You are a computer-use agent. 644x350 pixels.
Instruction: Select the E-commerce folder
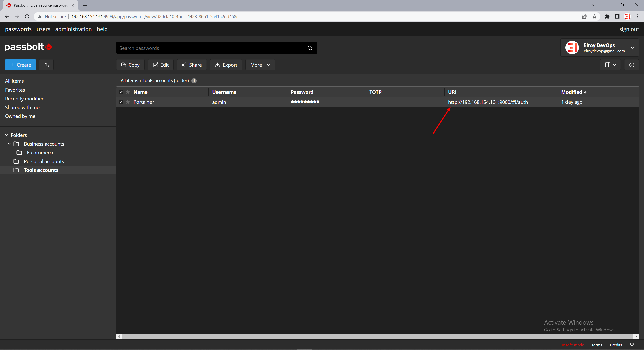41,153
